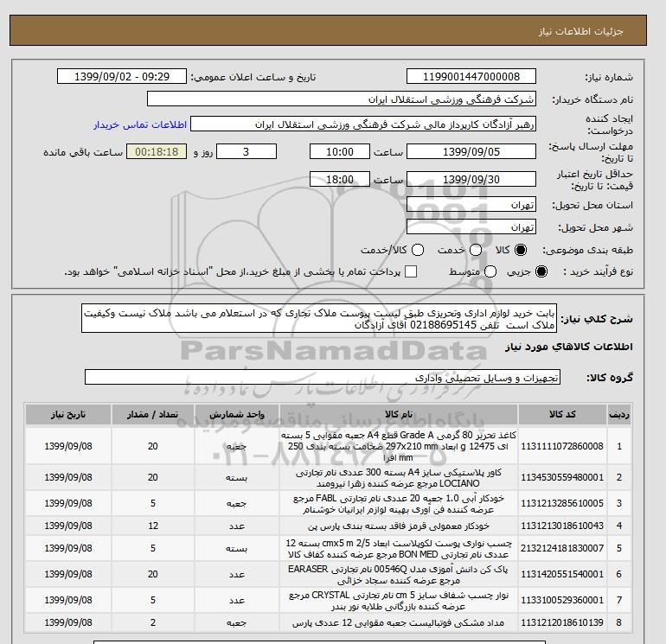Open the اطلاعات تماس خریدار link
This screenshot has width=666, height=644.
coord(140,124)
